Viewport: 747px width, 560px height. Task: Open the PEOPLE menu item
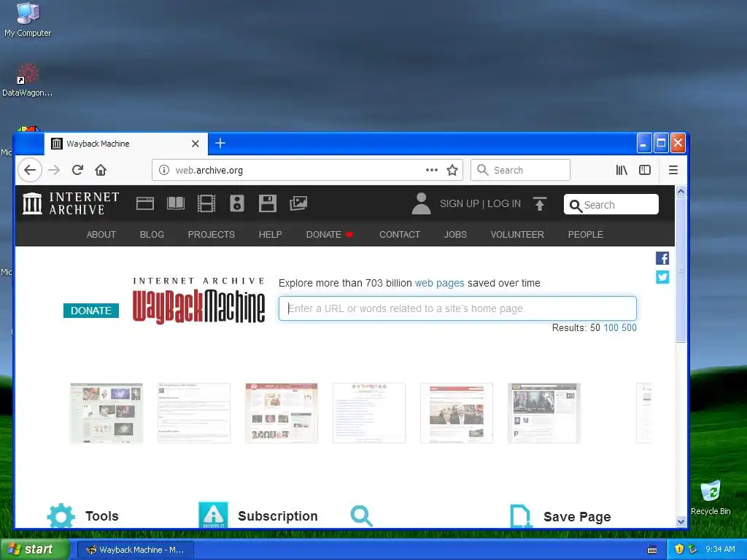(x=586, y=234)
